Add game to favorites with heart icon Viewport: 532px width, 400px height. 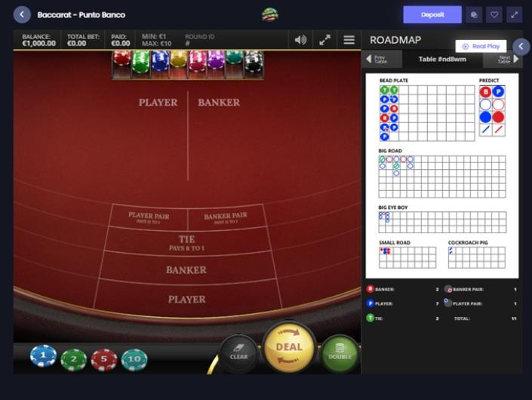[x=494, y=14]
